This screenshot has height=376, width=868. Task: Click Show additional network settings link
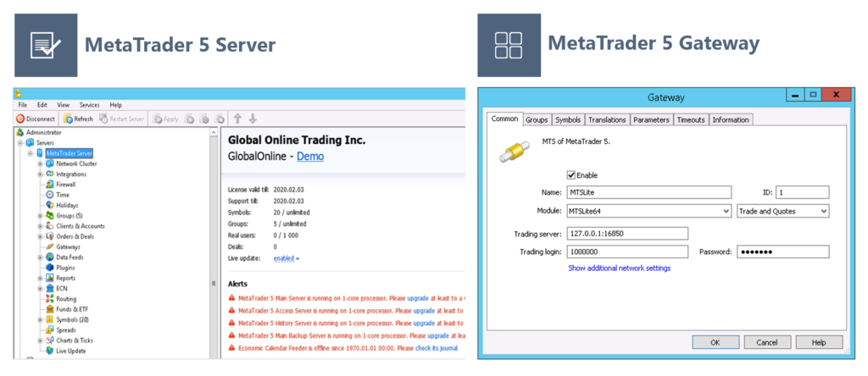click(620, 268)
